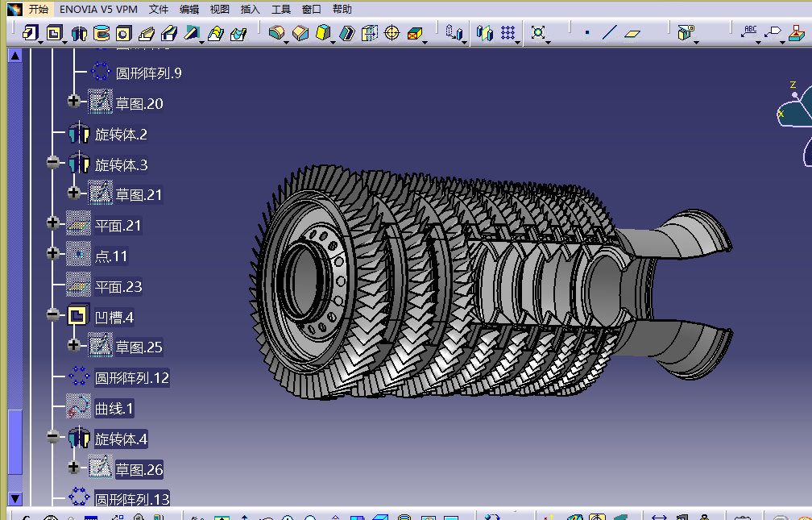
Task: Open the ENOVIA V5 VPM menu
Action: pyautogui.click(x=98, y=9)
